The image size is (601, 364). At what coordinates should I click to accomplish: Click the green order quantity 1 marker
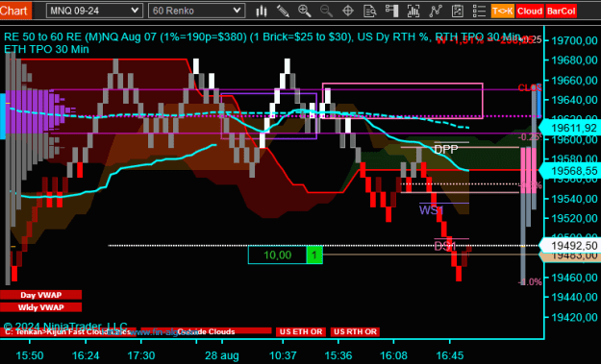(x=314, y=255)
